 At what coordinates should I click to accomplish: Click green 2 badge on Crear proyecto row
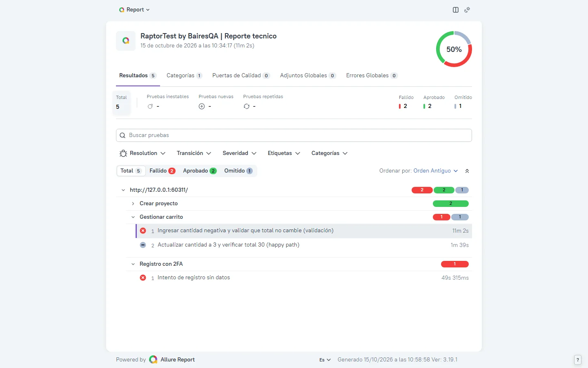coord(451,204)
